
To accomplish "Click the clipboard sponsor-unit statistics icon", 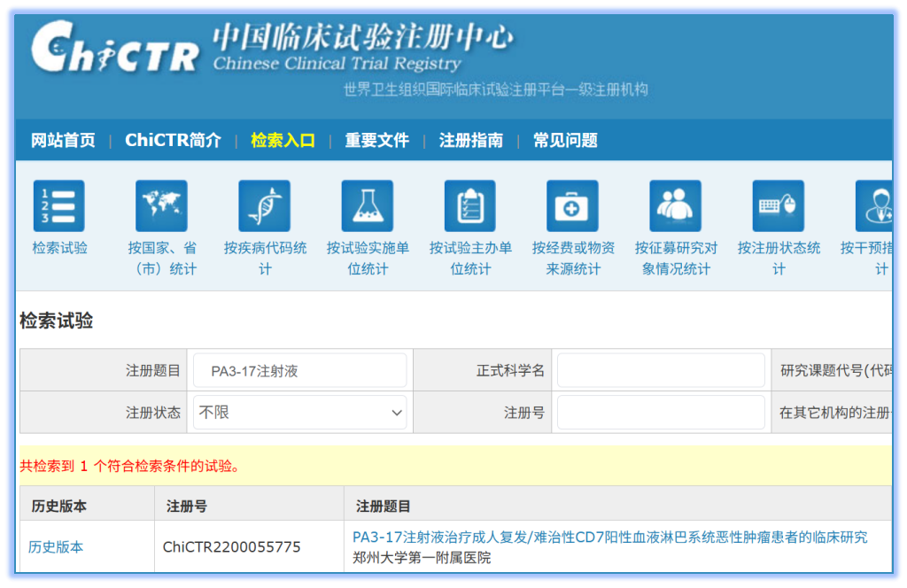I will 469,206.
